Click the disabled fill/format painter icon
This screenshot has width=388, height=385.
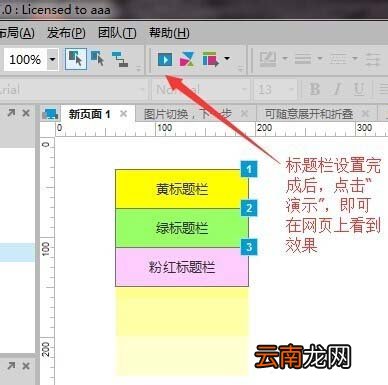click(x=268, y=59)
